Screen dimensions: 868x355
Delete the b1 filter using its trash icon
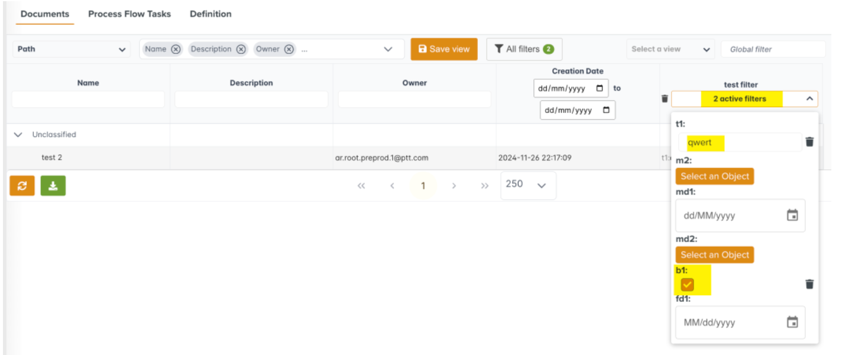(809, 285)
